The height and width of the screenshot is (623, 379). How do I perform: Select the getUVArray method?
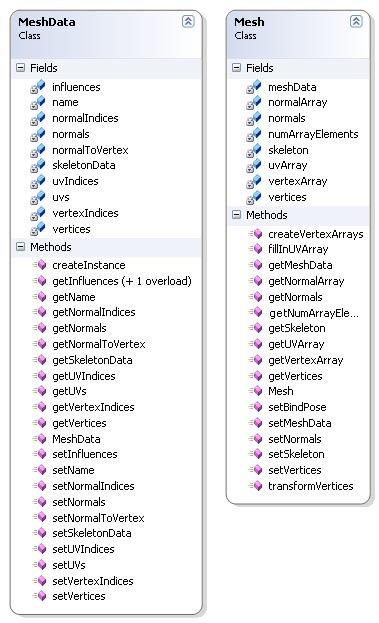coord(296,344)
